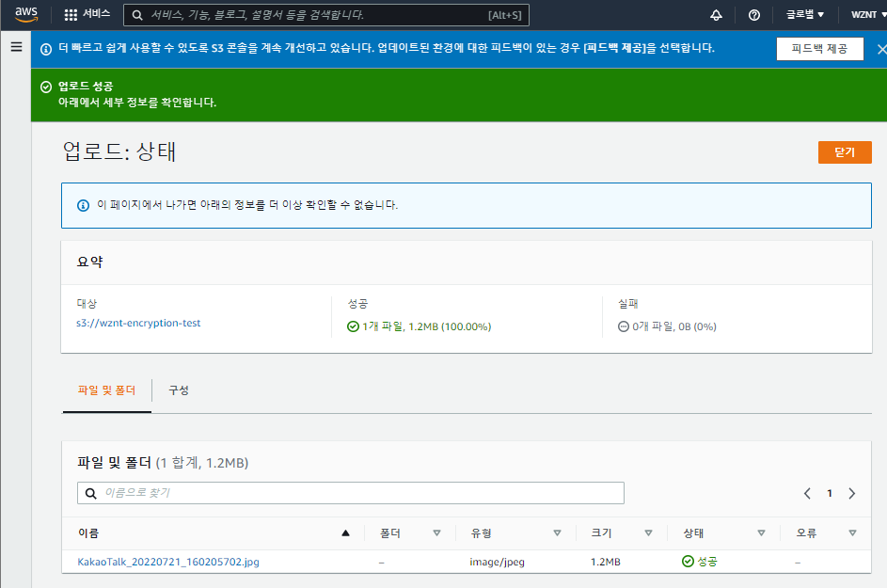Focus the AWS top search box
This screenshot has height=588, width=887.
point(326,15)
